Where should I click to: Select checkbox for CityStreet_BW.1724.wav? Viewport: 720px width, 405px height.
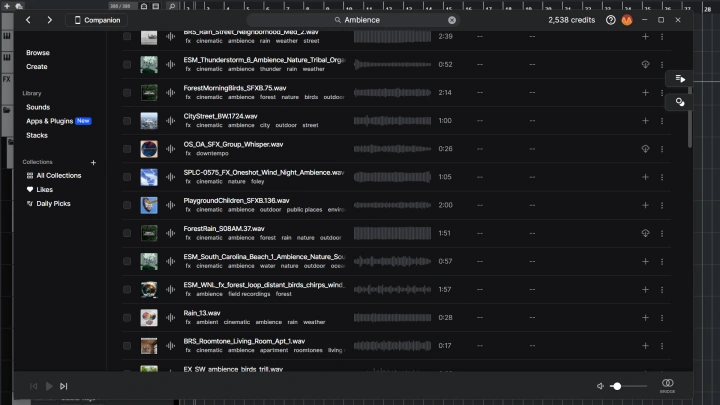pos(127,121)
